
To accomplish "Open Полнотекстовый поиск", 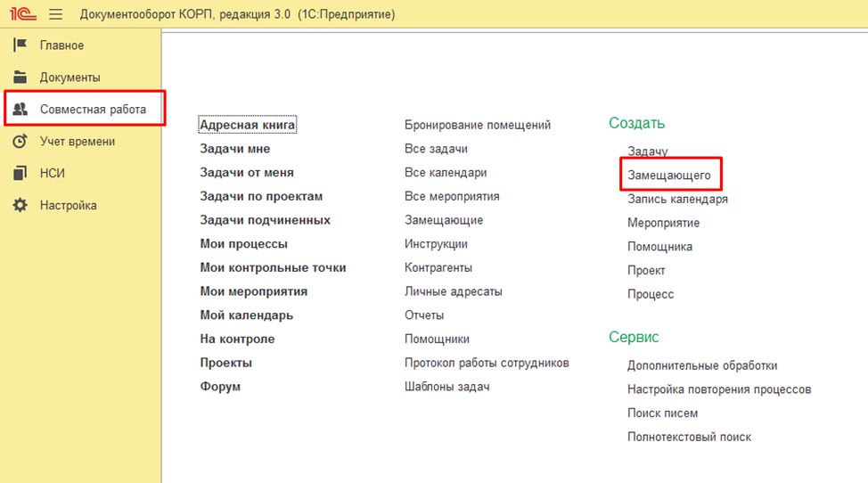I will coord(689,437).
